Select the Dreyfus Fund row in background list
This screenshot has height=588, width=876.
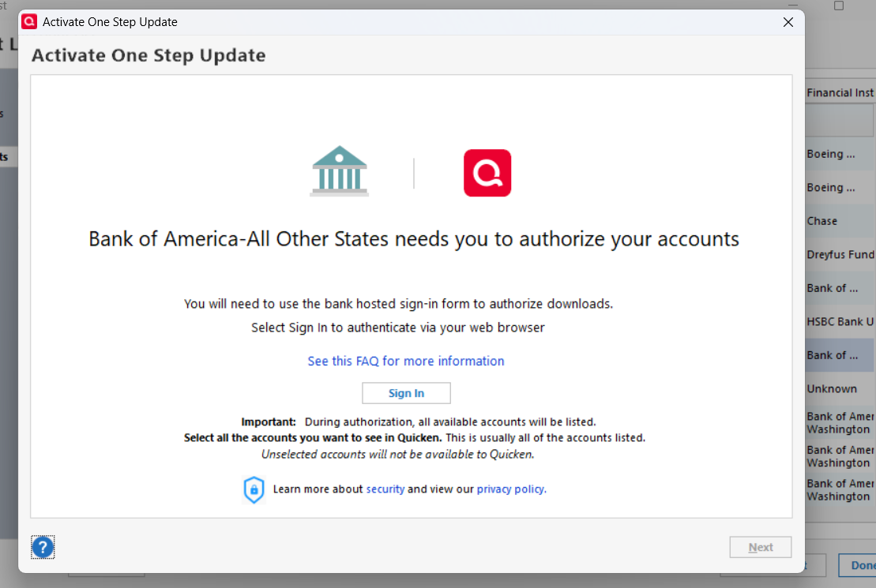(x=840, y=255)
